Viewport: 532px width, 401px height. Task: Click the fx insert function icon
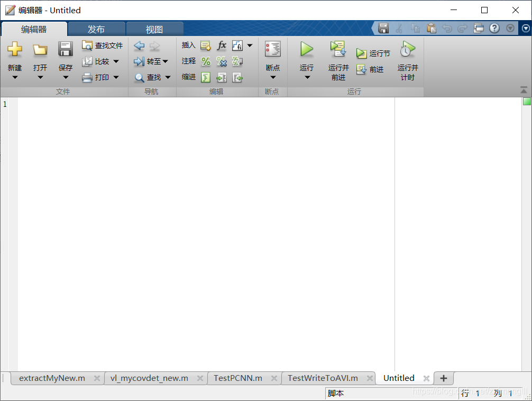pos(222,45)
